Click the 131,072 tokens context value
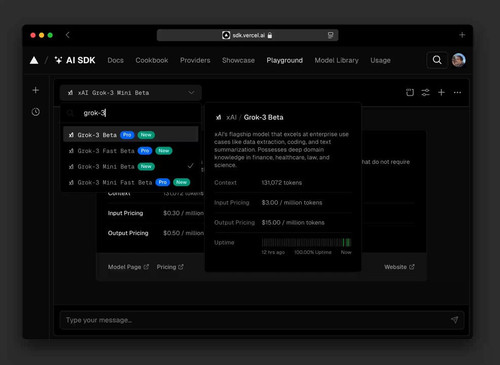Image resolution: width=500 pixels, height=365 pixels. coord(282,183)
